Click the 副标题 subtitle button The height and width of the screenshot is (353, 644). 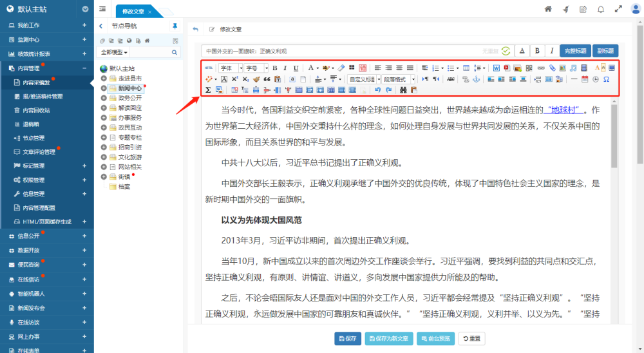tap(605, 51)
